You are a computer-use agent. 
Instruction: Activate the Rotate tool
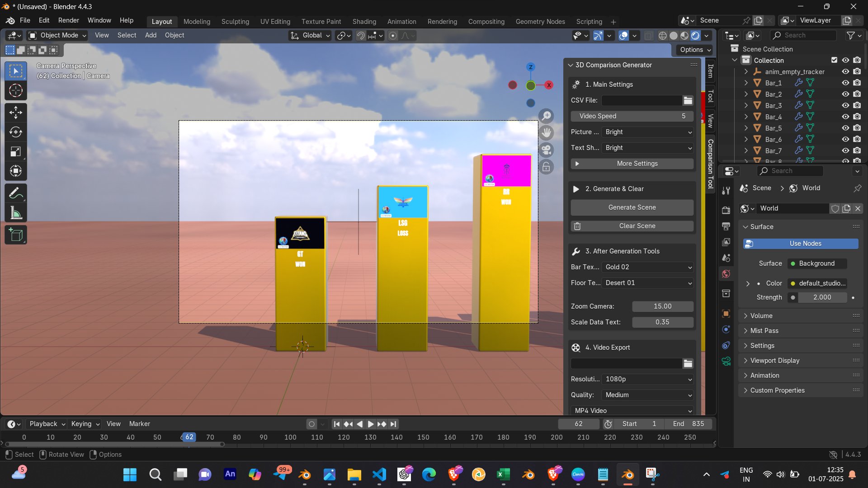pyautogui.click(x=16, y=132)
